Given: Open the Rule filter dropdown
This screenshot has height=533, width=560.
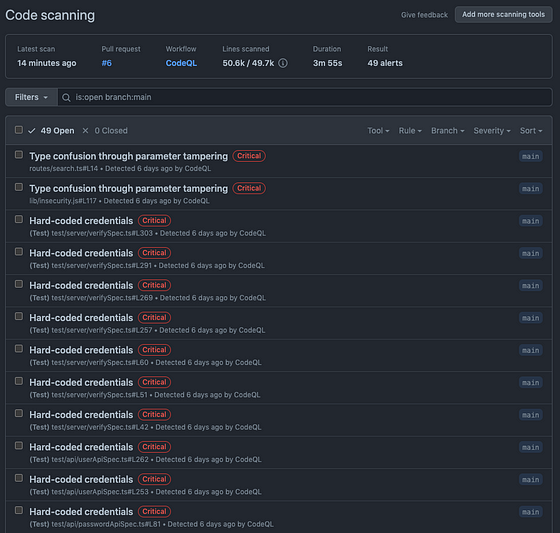Looking at the screenshot, I should (410, 131).
